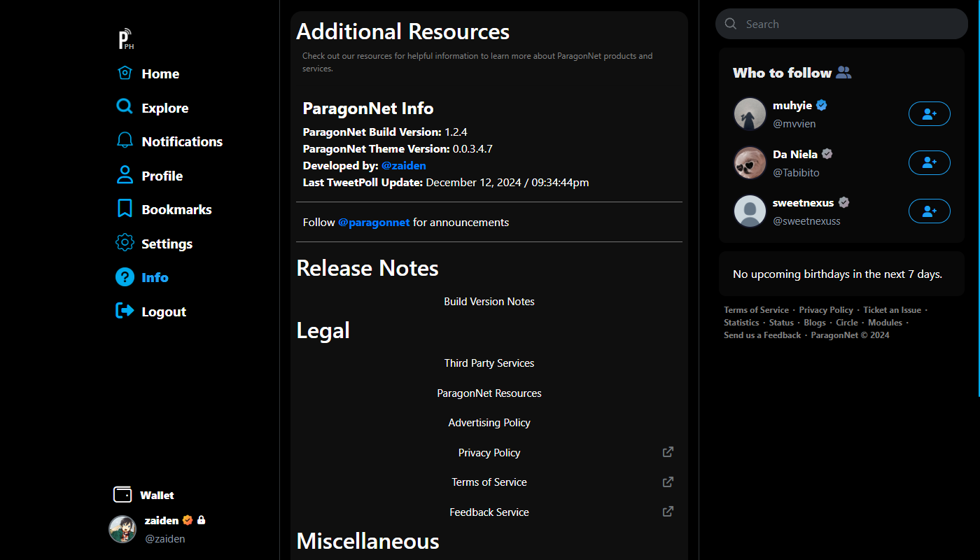Click Feedback Service external link icon
This screenshot has height=560, width=980.
668,512
